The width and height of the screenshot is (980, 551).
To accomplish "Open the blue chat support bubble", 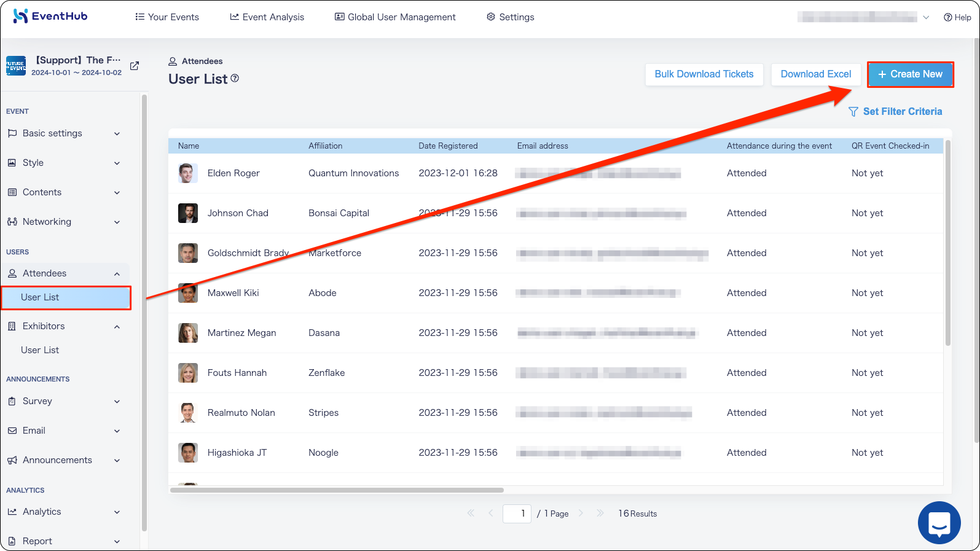I will [x=939, y=523].
